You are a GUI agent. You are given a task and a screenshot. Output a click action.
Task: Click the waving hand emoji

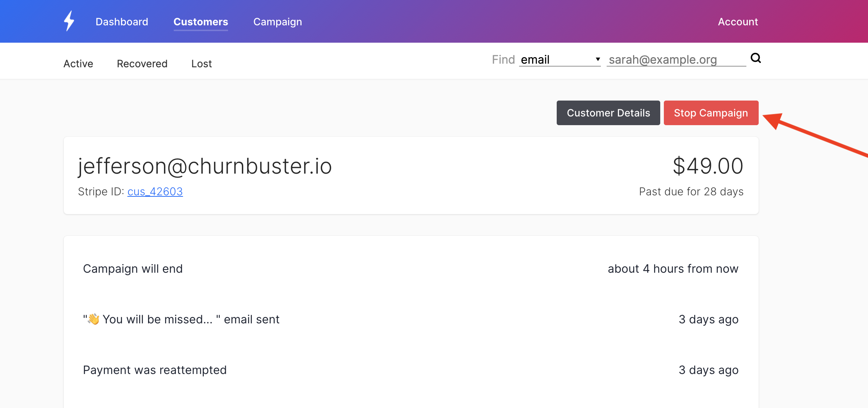coord(93,319)
